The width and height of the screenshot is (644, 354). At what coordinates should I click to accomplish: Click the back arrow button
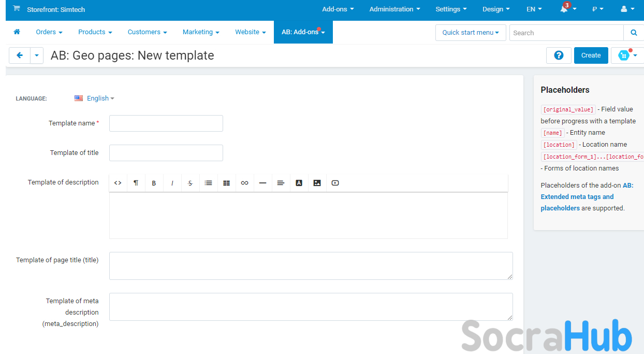tap(20, 55)
